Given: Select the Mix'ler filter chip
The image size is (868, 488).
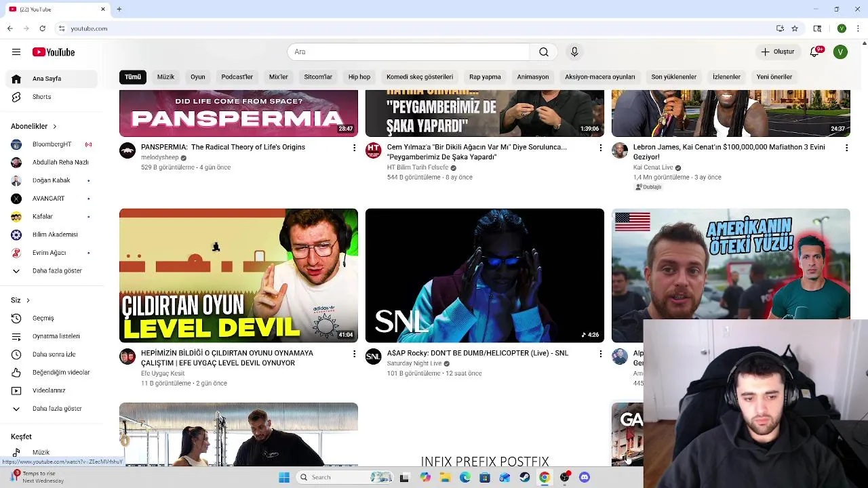Looking at the screenshot, I should click(278, 77).
